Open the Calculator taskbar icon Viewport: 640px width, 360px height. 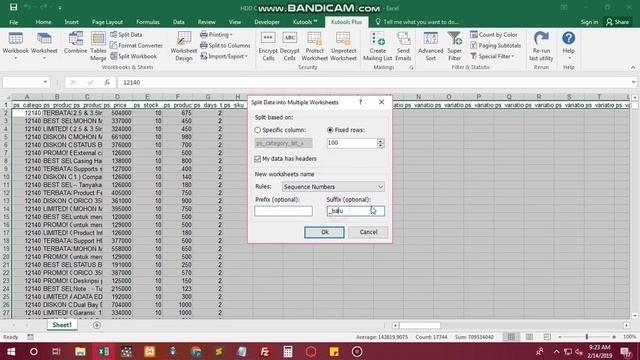[x=288, y=351]
